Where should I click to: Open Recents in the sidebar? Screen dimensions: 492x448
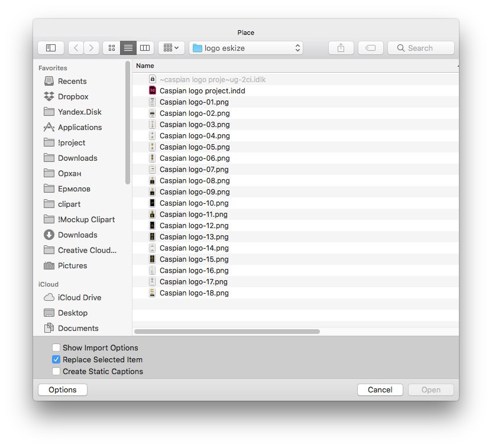72,81
